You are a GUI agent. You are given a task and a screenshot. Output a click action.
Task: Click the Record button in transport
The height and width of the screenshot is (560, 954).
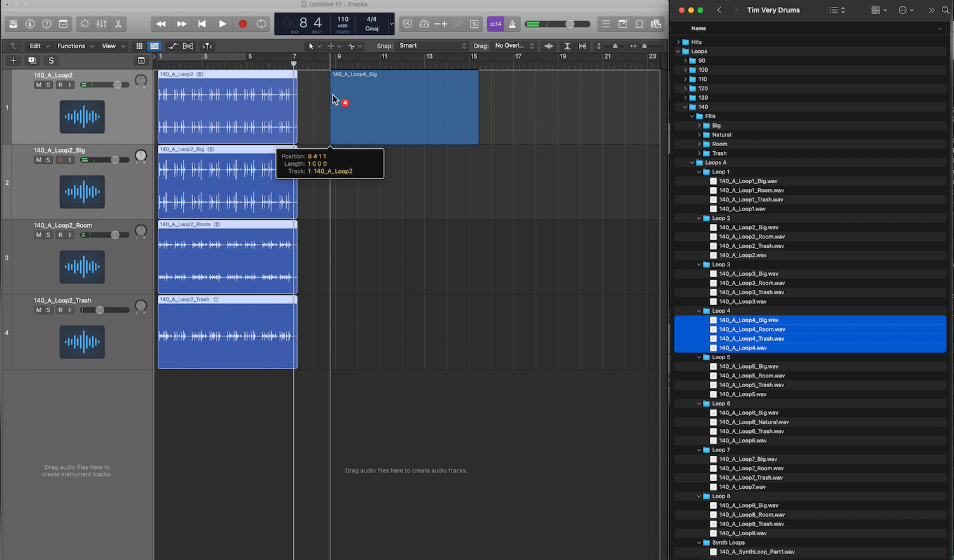click(242, 24)
